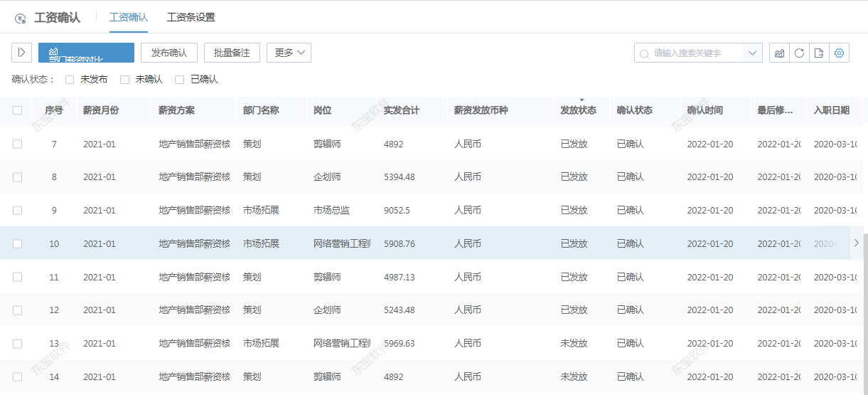Click the 发布确认 button
The width and height of the screenshot is (868, 395).
pyautogui.click(x=169, y=53)
